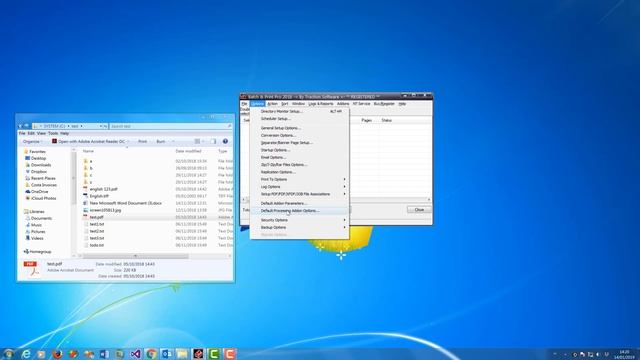Screen dimensions: 640x360
Task: Click Print button in Explorer toolbar
Action: (x=142, y=141)
